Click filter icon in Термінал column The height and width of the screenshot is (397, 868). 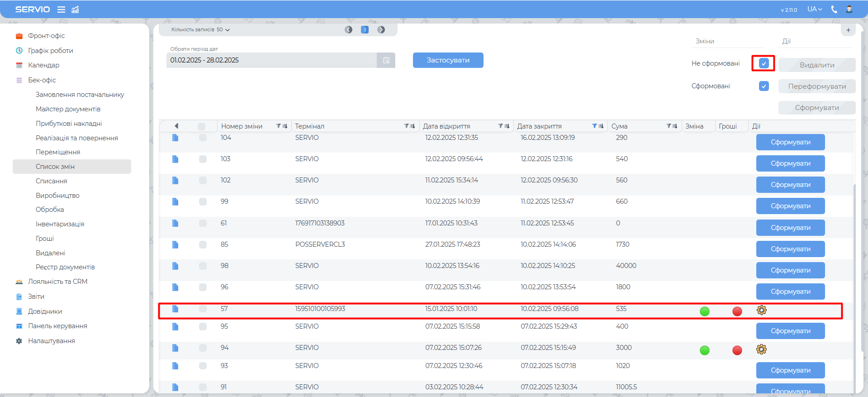(x=407, y=126)
